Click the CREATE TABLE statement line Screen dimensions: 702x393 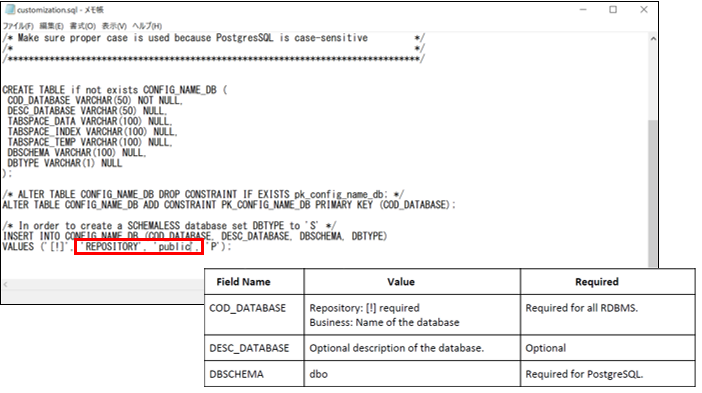pyautogui.click(x=115, y=90)
